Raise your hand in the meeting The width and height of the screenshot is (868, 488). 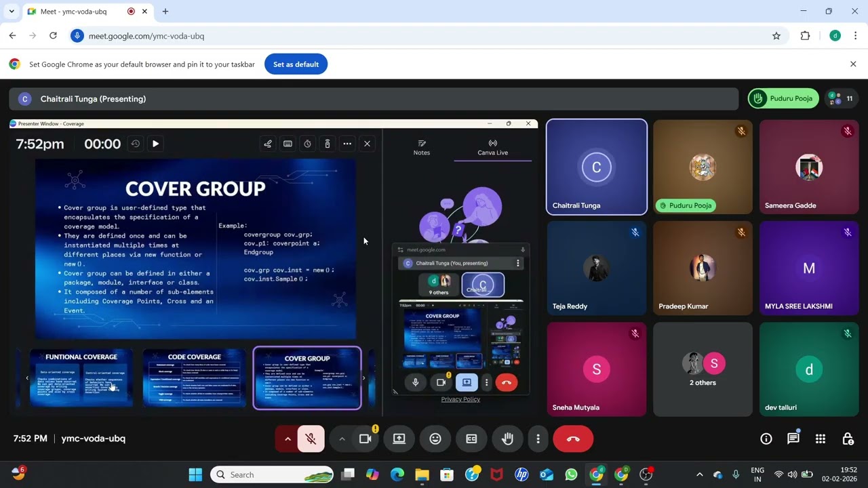pos(507,439)
